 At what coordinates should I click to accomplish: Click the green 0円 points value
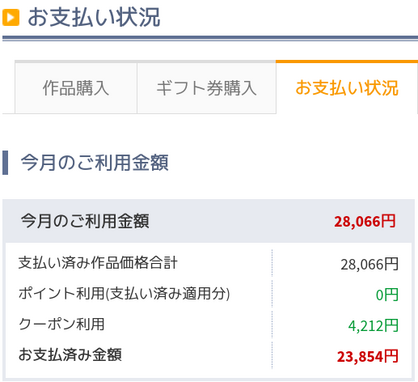point(387,295)
